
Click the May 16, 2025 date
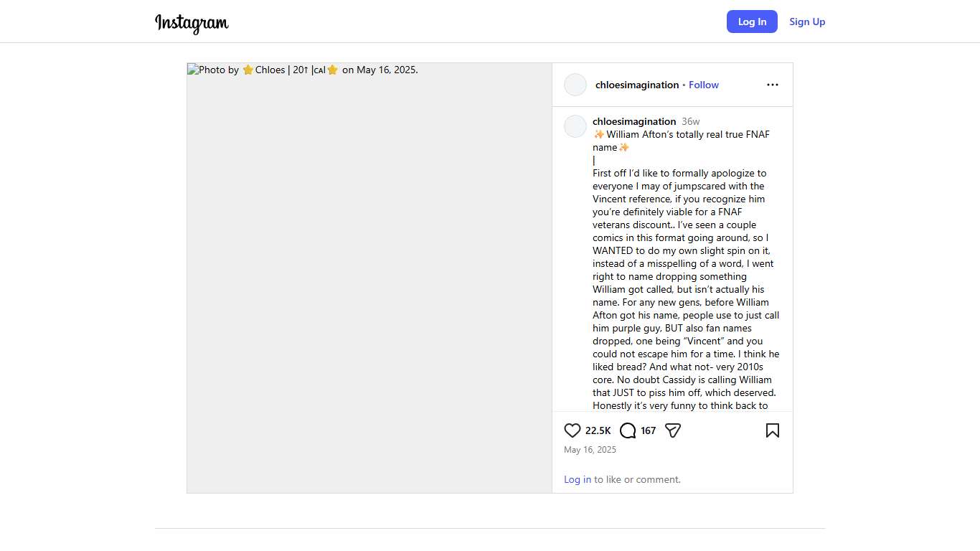(x=590, y=450)
